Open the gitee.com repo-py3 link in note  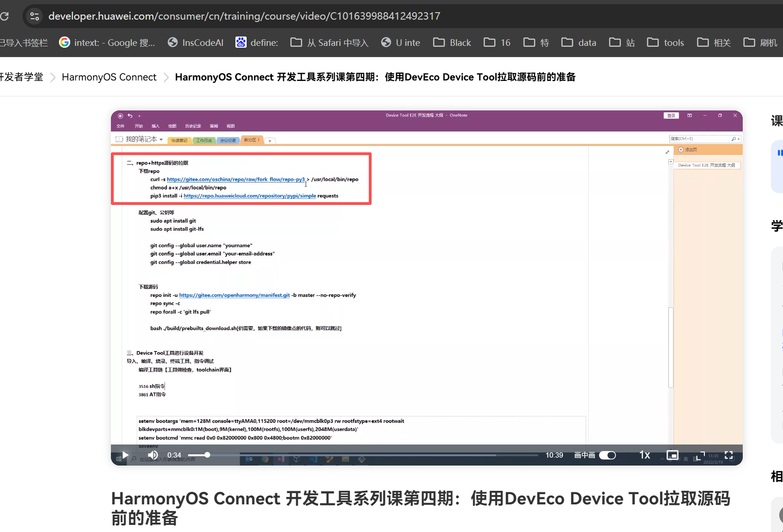236,180
